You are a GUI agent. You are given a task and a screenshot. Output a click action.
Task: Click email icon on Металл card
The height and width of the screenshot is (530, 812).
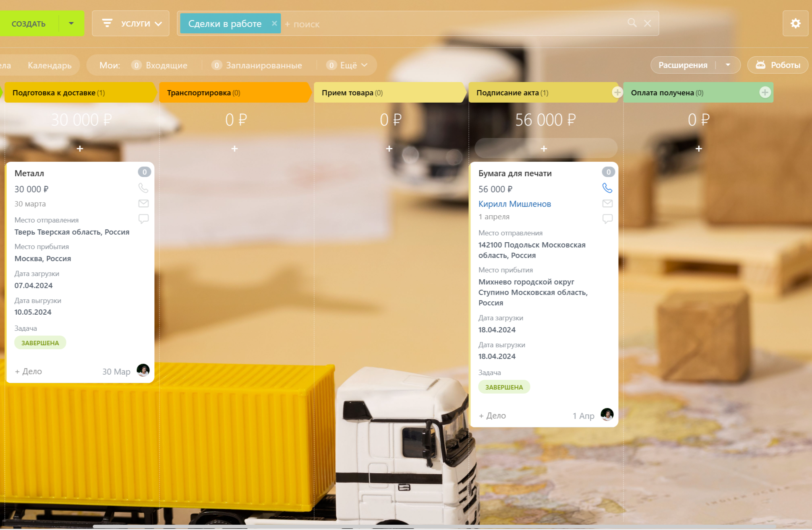click(x=143, y=203)
